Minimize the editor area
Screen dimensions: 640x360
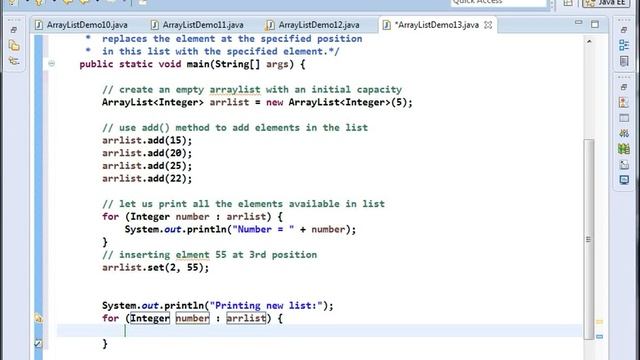coord(578,23)
